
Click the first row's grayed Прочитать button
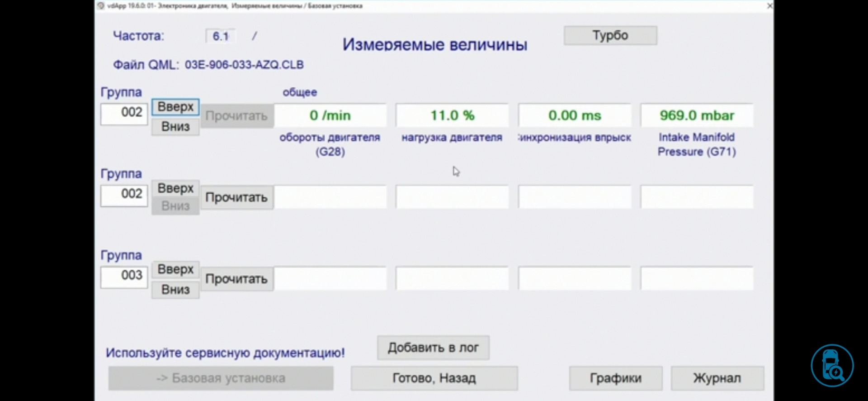(x=236, y=116)
